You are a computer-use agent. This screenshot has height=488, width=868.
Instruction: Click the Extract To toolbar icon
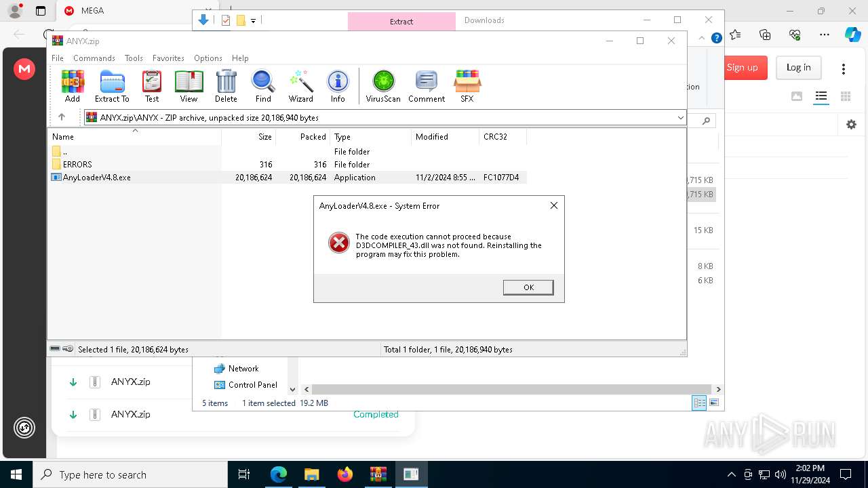[112, 86]
